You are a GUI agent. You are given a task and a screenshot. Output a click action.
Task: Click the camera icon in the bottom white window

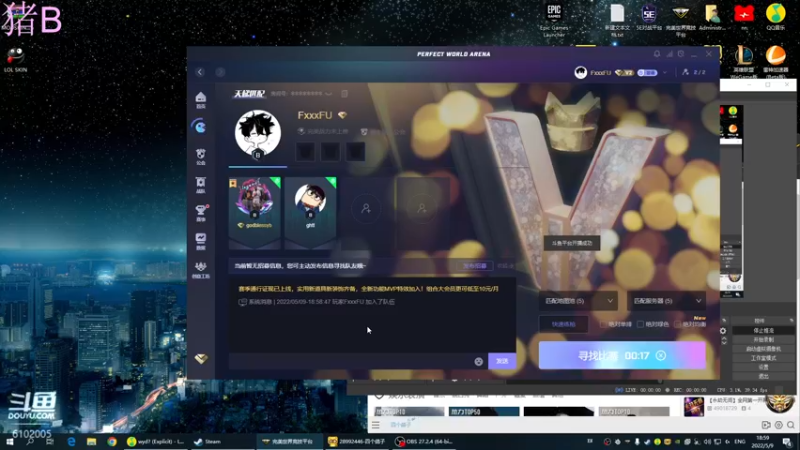tap(766, 424)
